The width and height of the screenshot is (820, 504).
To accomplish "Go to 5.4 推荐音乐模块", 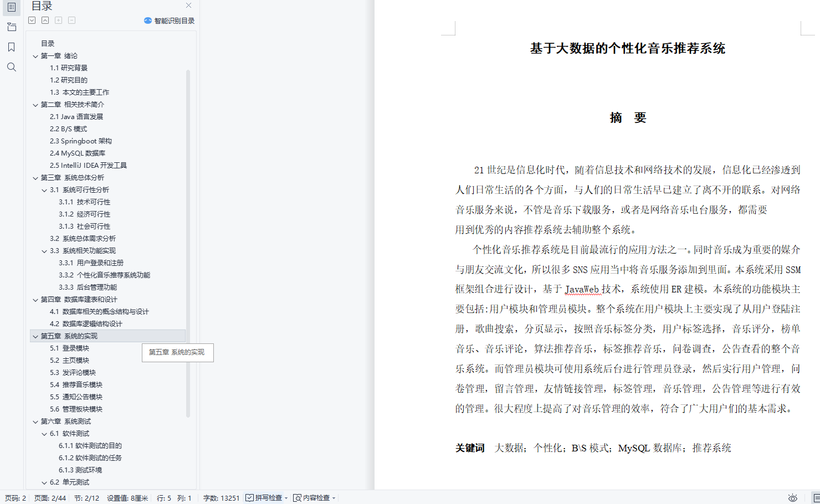I will coord(76,384).
